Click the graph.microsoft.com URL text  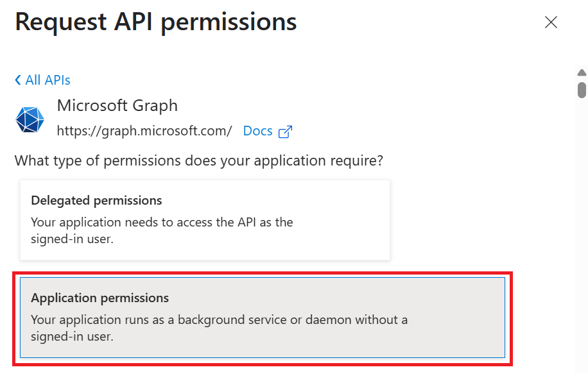click(144, 131)
